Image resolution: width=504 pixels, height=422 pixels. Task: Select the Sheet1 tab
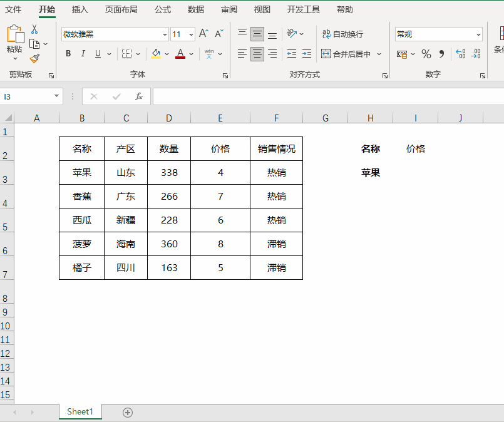click(80, 412)
